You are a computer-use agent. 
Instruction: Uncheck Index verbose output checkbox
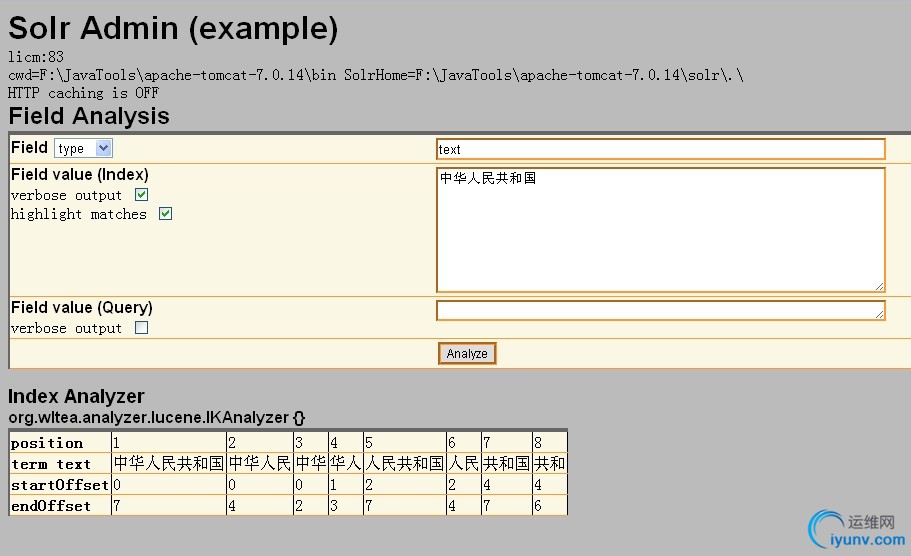pyautogui.click(x=141, y=195)
